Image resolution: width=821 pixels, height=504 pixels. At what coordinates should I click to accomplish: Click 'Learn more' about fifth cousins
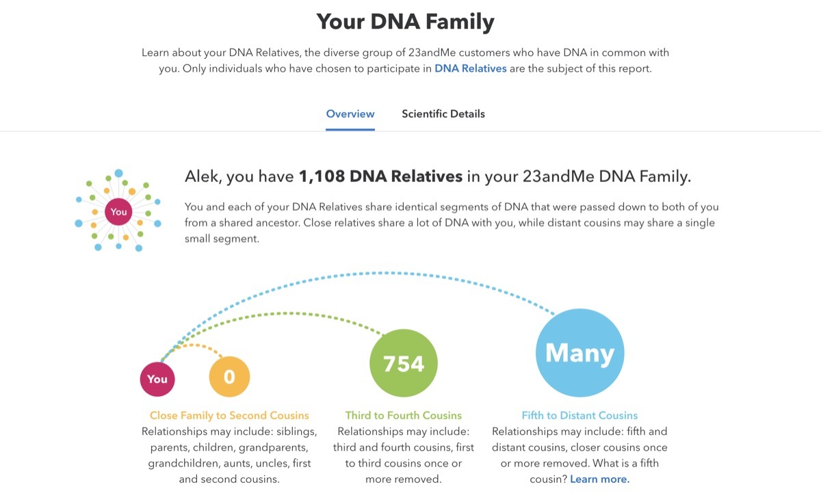pos(599,479)
